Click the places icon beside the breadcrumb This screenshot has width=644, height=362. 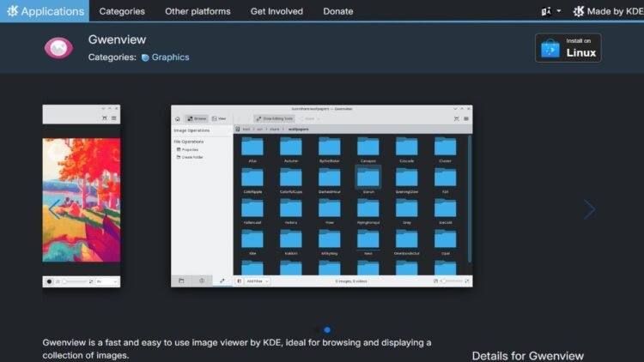pos(237,129)
